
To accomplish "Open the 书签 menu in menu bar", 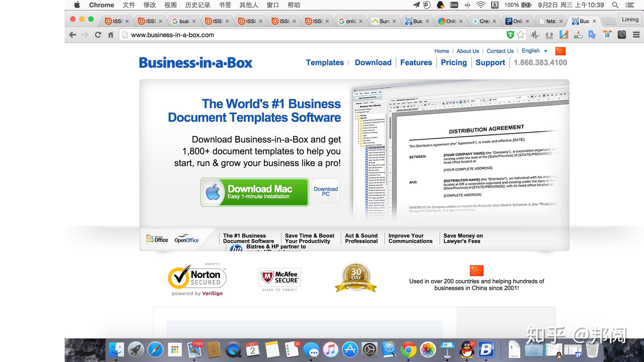I will (225, 5).
